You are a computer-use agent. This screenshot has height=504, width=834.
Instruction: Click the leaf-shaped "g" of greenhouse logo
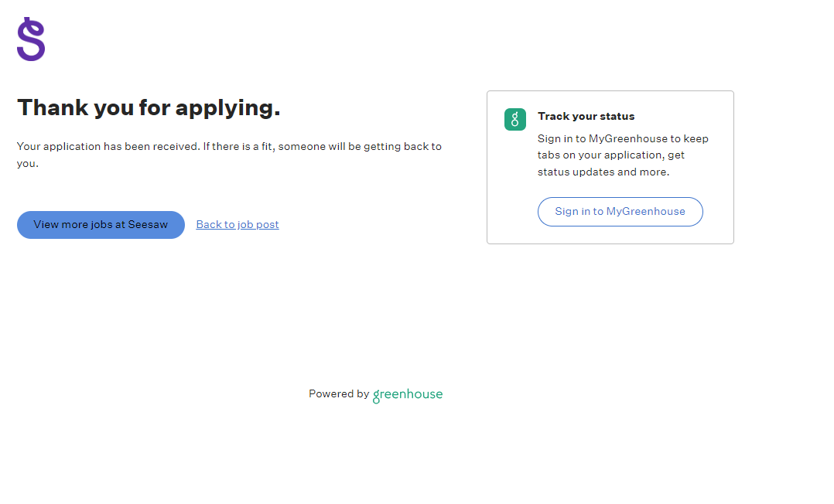377,396
